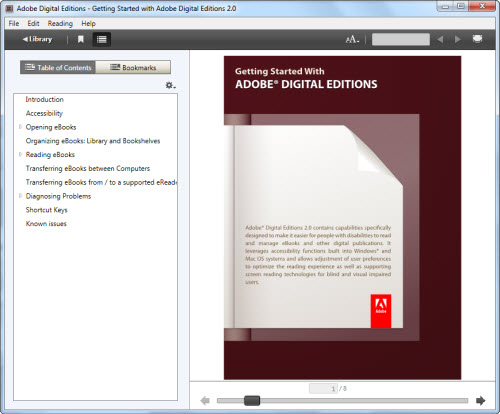Image resolution: width=500 pixels, height=414 pixels.
Task: Open the text size AA menu
Action: (x=352, y=39)
